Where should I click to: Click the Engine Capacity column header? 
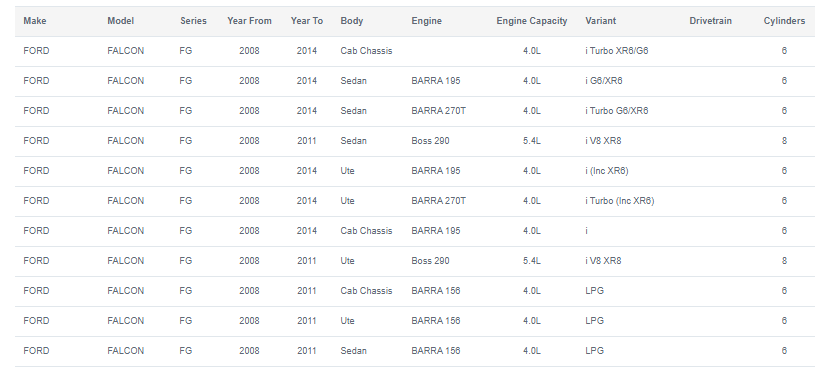point(531,21)
